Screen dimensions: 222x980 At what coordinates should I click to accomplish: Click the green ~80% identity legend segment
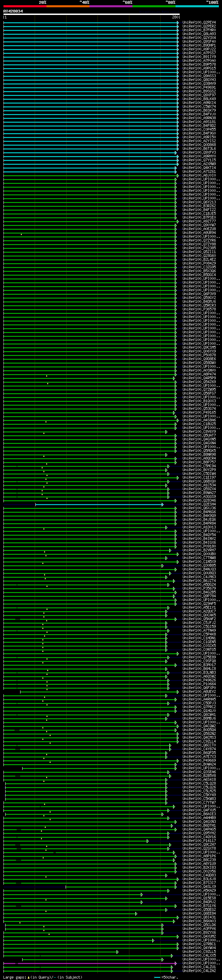click(x=154, y=6)
